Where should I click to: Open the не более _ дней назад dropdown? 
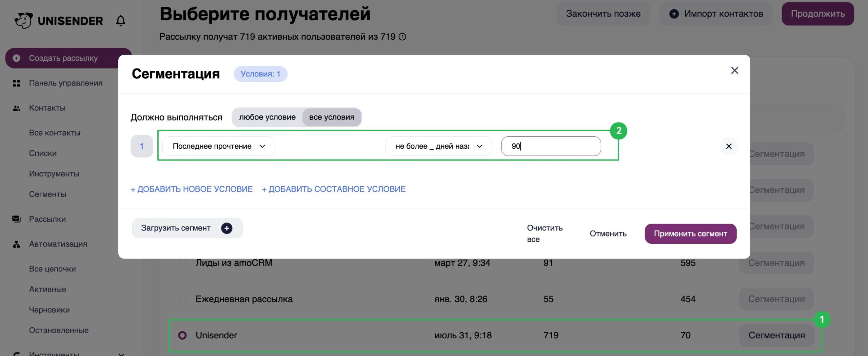click(x=438, y=146)
